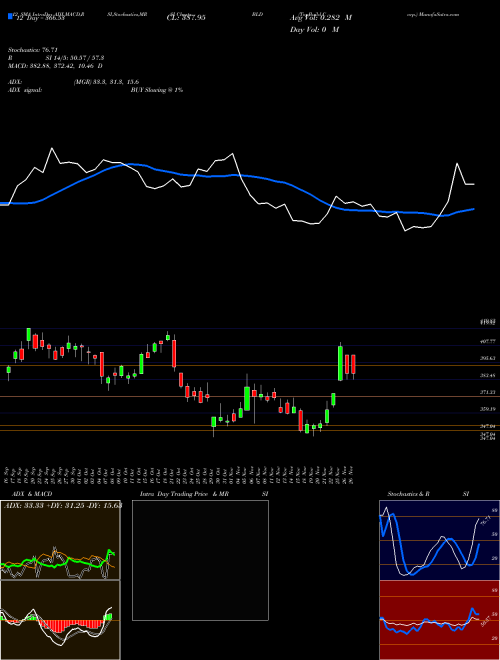Screen dimensions: 500x660
Task: Click the 383.48 price axis label
Action: point(488,375)
